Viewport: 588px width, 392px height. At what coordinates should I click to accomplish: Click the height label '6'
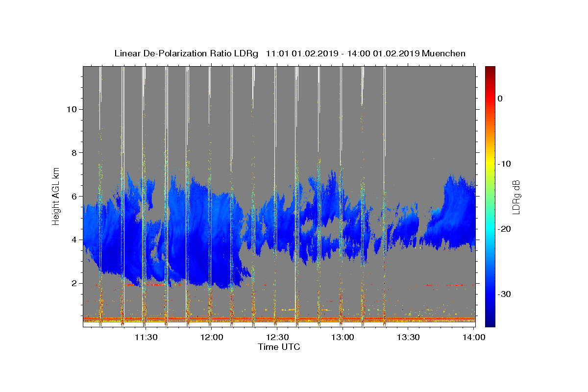(x=73, y=196)
